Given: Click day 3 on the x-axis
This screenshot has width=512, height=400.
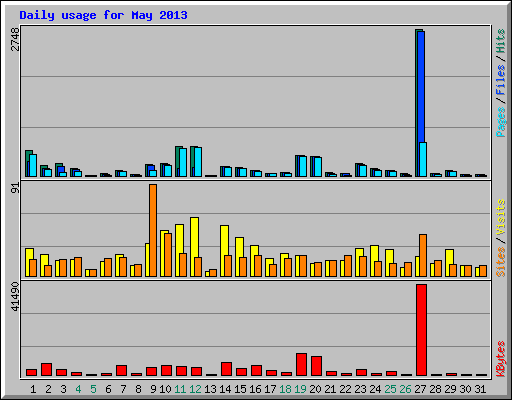Looking at the screenshot, I should [63, 389].
